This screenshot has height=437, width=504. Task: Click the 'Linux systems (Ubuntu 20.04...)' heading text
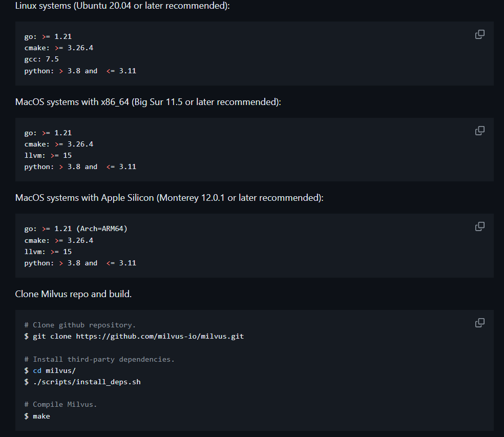tap(122, 6)
